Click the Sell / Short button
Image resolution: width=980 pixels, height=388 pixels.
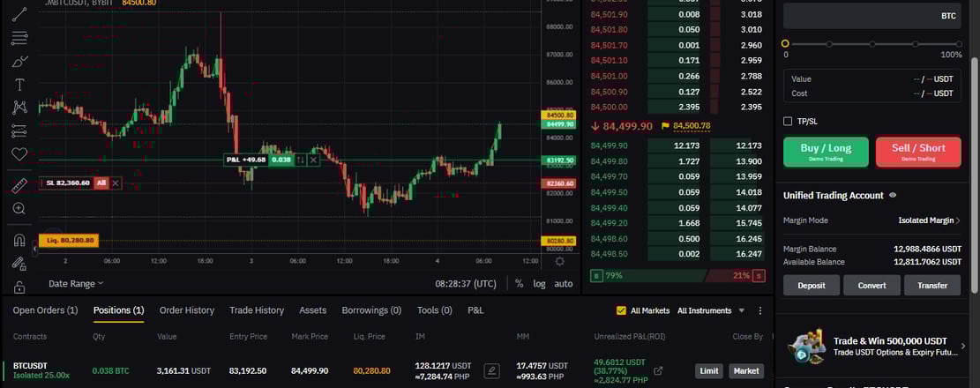(x=918, y=152)
